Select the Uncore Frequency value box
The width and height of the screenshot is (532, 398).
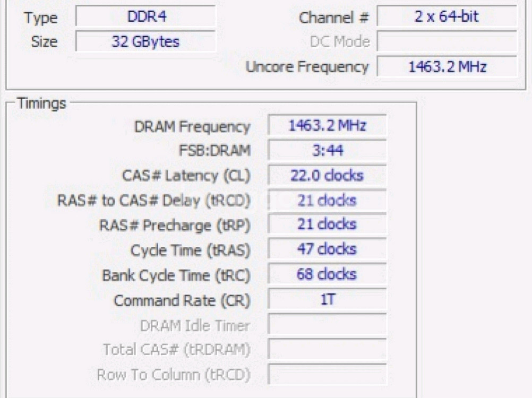coord(447,67)
